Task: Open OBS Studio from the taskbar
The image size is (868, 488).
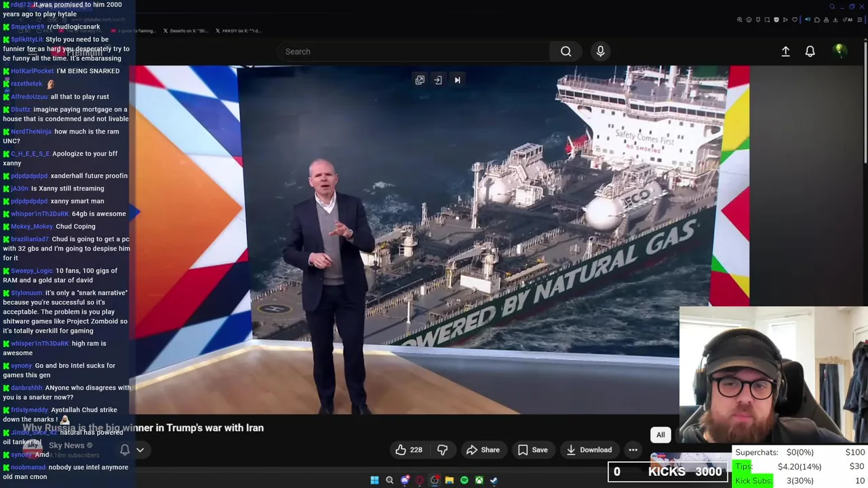Action: tap(435, 480)
